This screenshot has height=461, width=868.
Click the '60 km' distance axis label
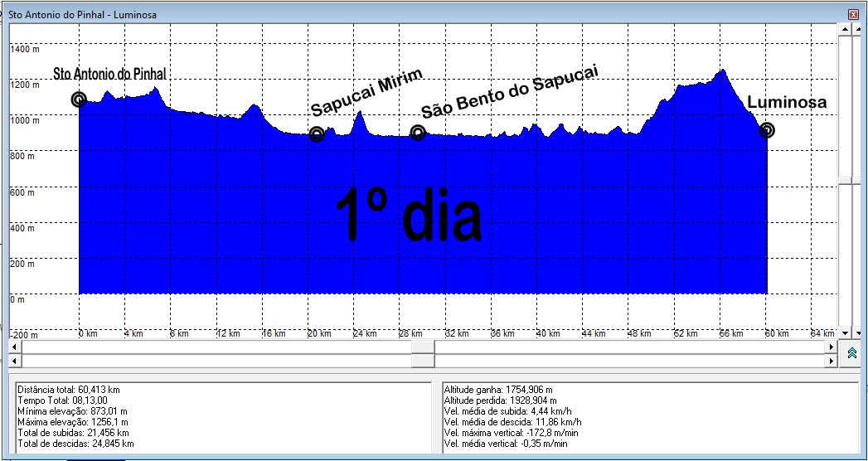coord(777,333)
